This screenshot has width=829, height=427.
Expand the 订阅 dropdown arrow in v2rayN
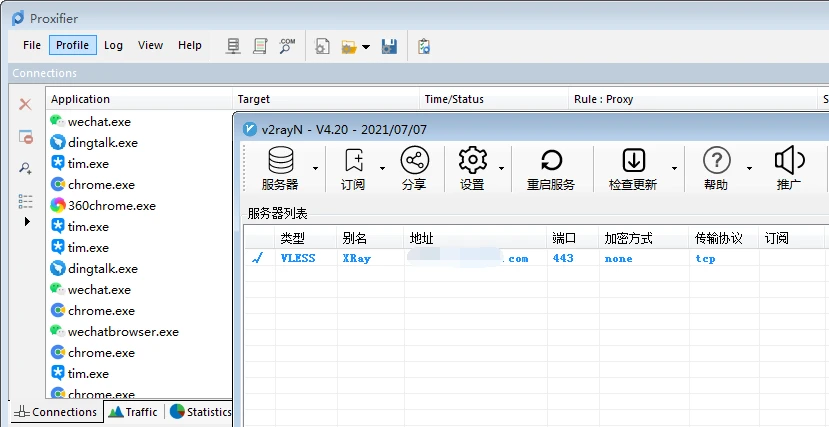tap(382, 169)
